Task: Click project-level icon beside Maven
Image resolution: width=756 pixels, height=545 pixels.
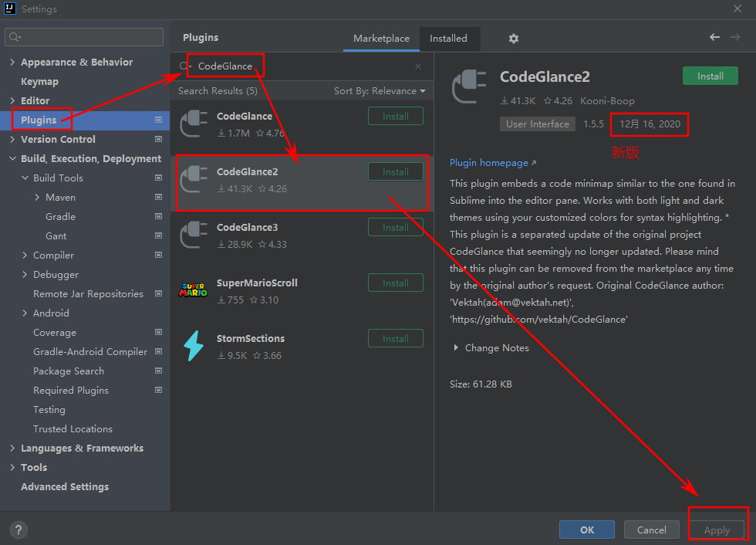Action: [158, 197]
